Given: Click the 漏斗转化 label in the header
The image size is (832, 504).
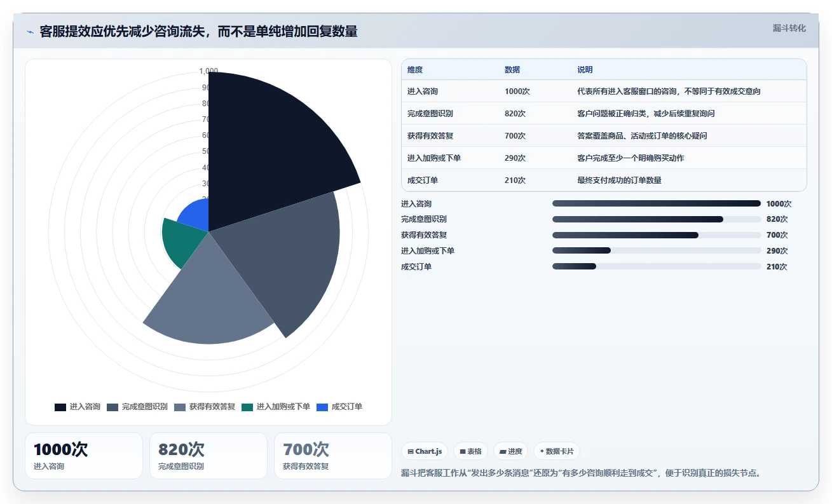Looking at the screenshot, I should coord(789,28).
